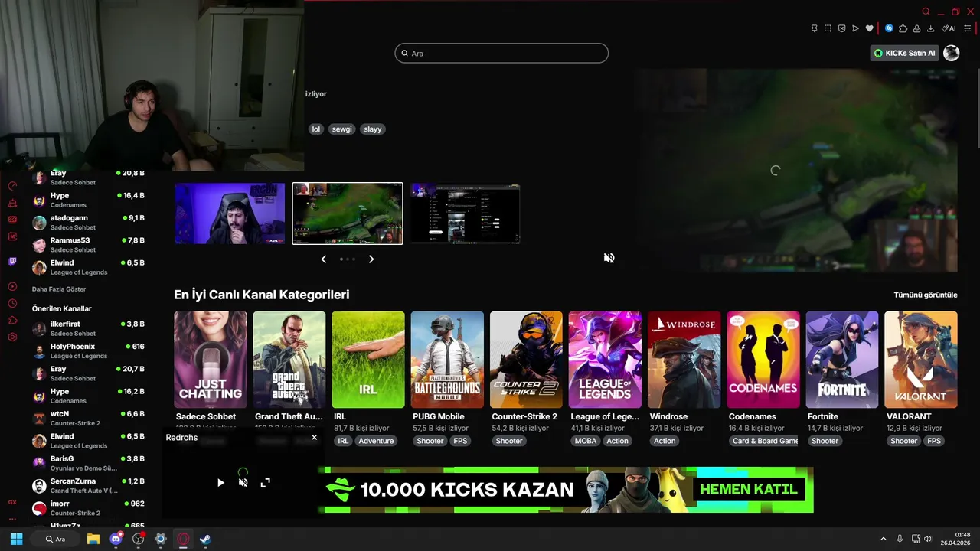
Task: Take a snapshot with the capture icon
Action: tap(828, 28)
